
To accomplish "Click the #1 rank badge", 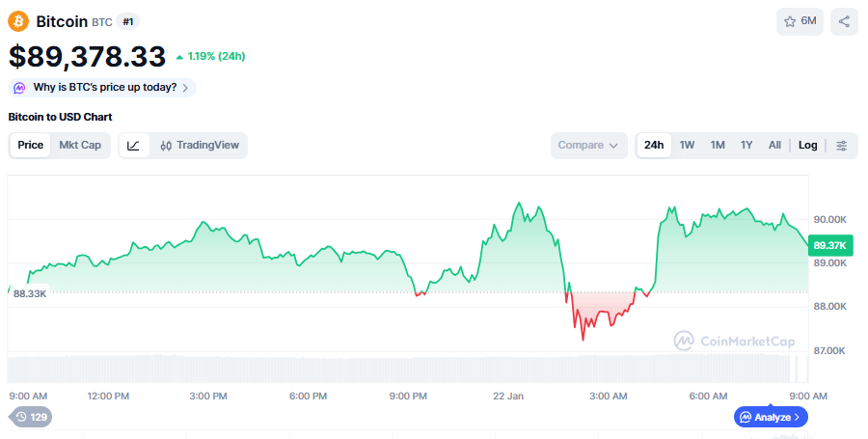I will [x=129, y=21].
